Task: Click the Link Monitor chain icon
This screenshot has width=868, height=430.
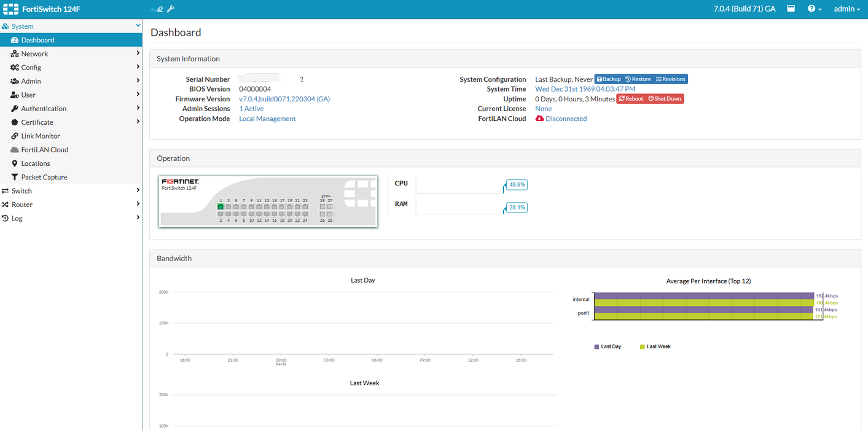Action: pyautogui.click(x=15, y=136)
